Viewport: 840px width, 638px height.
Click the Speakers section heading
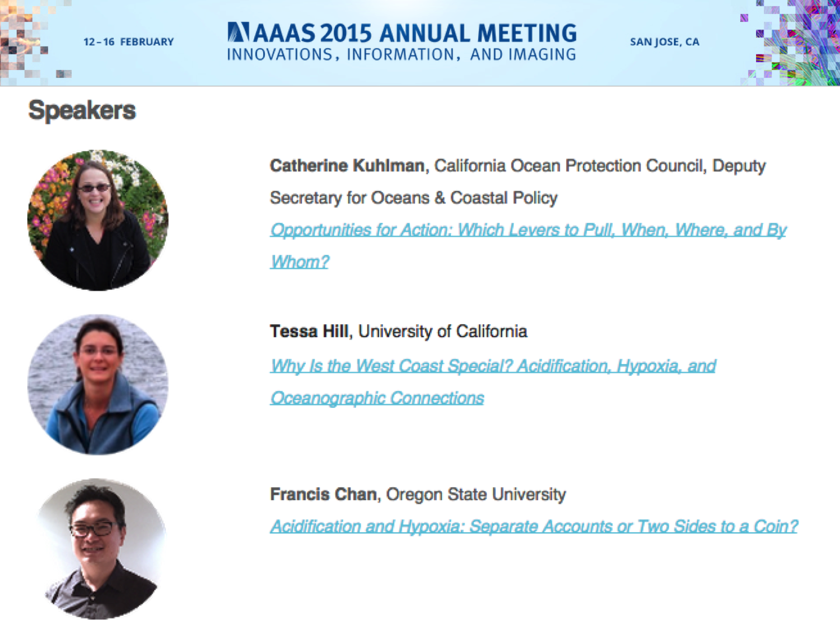pyautogui.click(x=82, y=110)
